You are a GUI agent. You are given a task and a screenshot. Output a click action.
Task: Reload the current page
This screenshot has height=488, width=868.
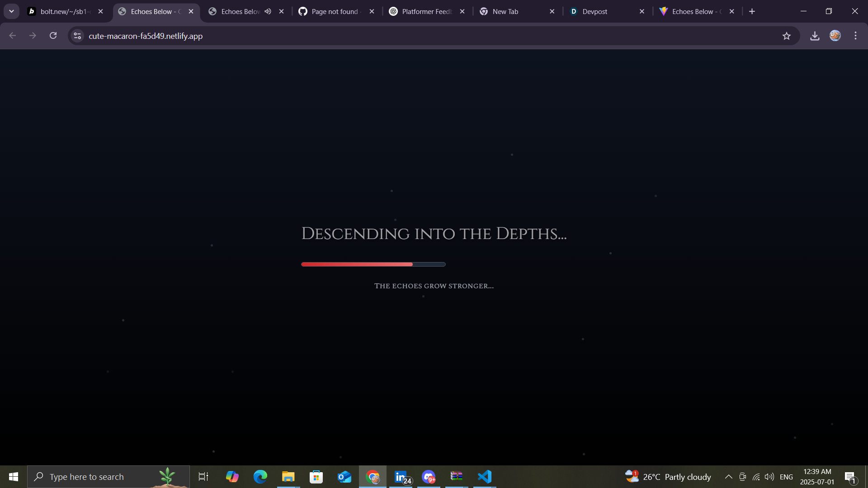[x=53, y=36]
